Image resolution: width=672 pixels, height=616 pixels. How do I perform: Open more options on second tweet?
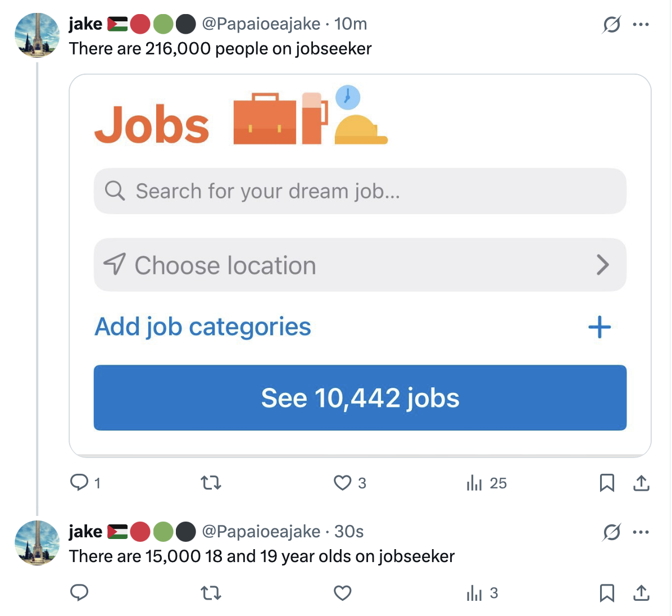[641, 532]
